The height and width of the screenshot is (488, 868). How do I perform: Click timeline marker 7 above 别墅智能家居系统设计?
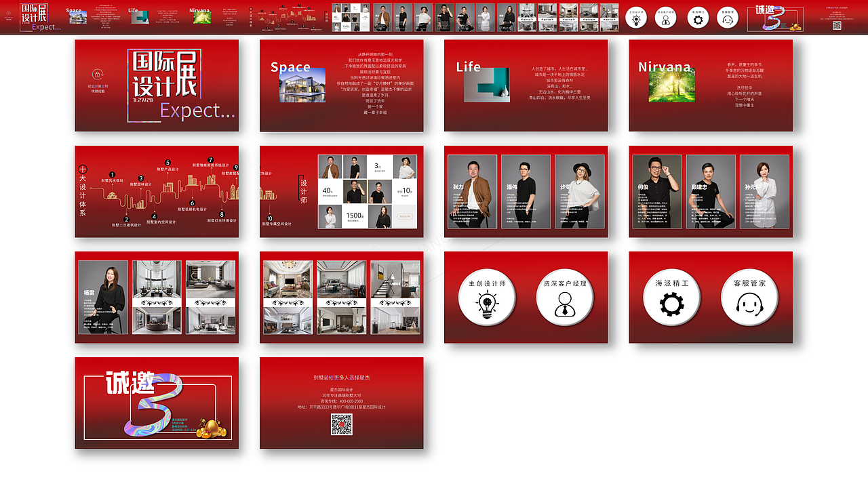tap(210, 159)
